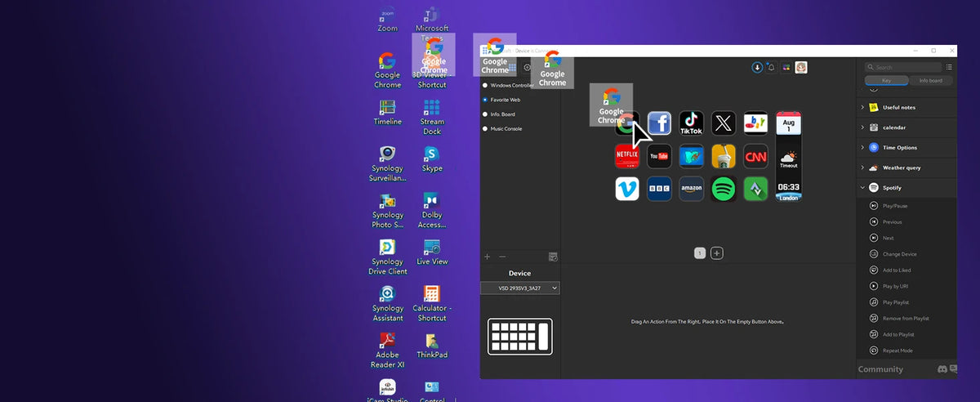The width and height of the screenshot is (980, 402).
Task: Add a new button page
Action: (717, 253)
